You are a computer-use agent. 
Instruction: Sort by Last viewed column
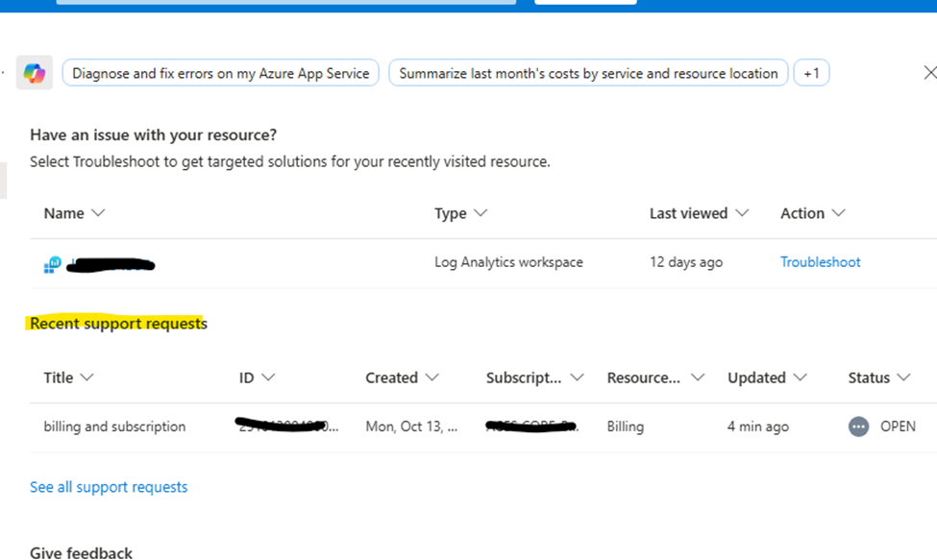[699, 213]
